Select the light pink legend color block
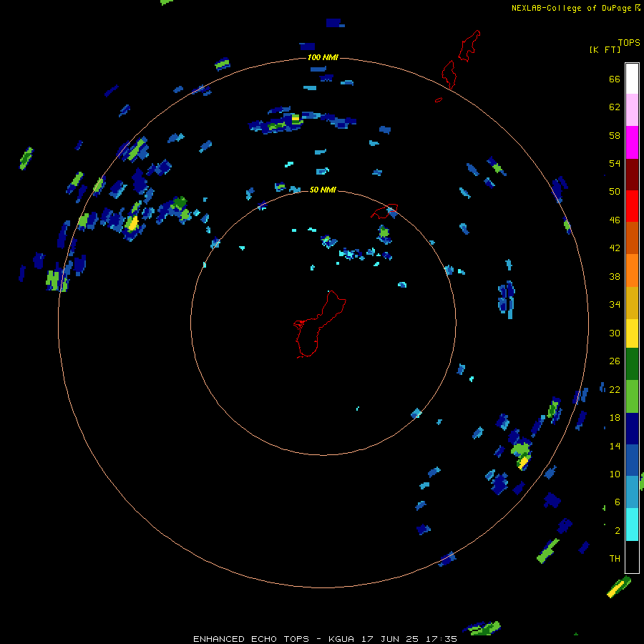This screenshot has height=644, width=644. tap(632, 109)
